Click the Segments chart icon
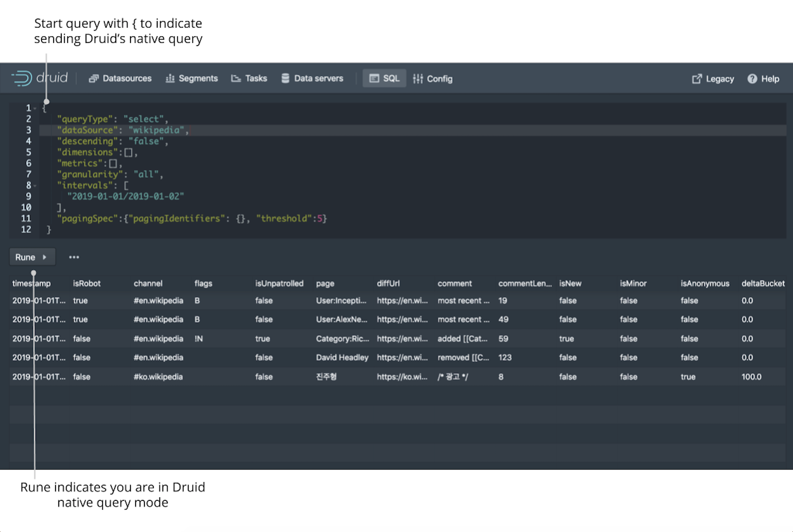The height and width of the screenshot is (532, 793). tap(170, 79)
